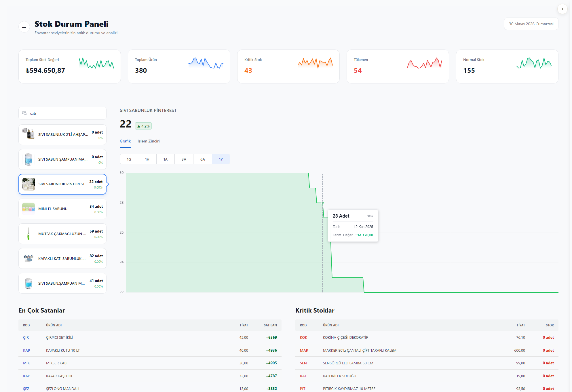Expand the side panel with the right chevron
Viewport: 572px width, 392px height.
pos(562,9)
